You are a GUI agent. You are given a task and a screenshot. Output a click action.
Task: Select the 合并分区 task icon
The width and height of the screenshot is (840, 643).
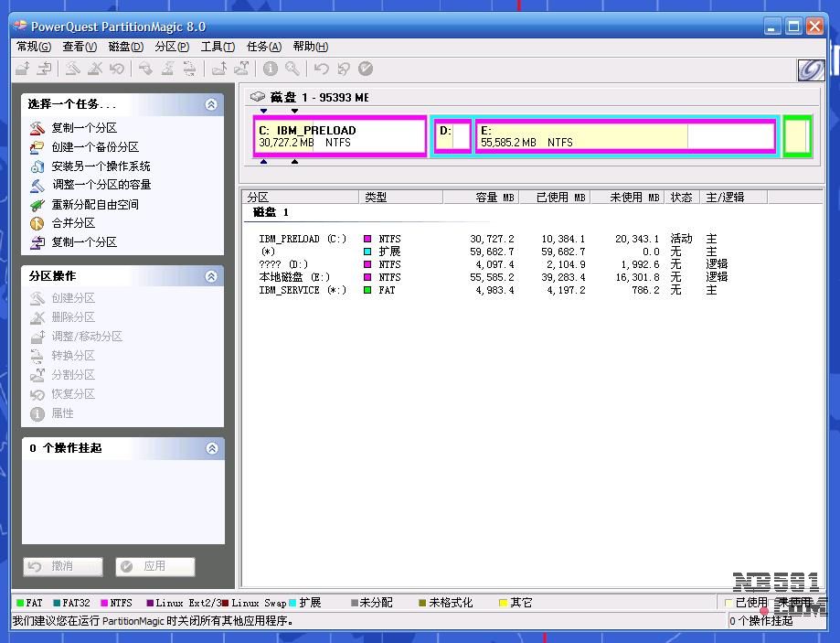(x=37, y=223)
